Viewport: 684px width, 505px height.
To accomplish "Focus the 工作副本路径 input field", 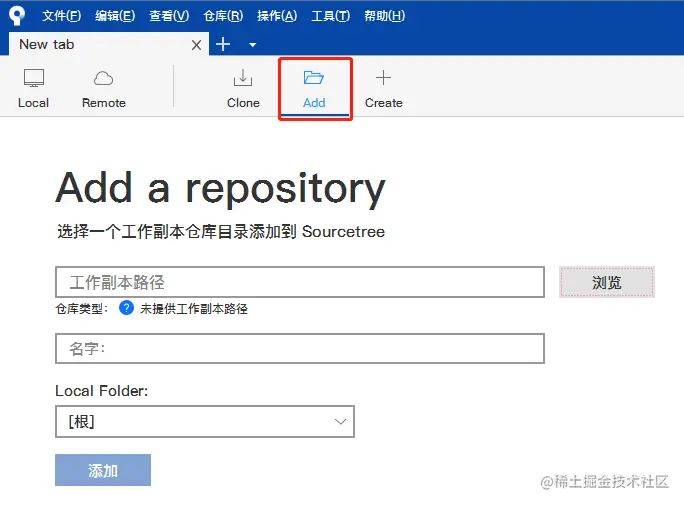I will point(300,282).
